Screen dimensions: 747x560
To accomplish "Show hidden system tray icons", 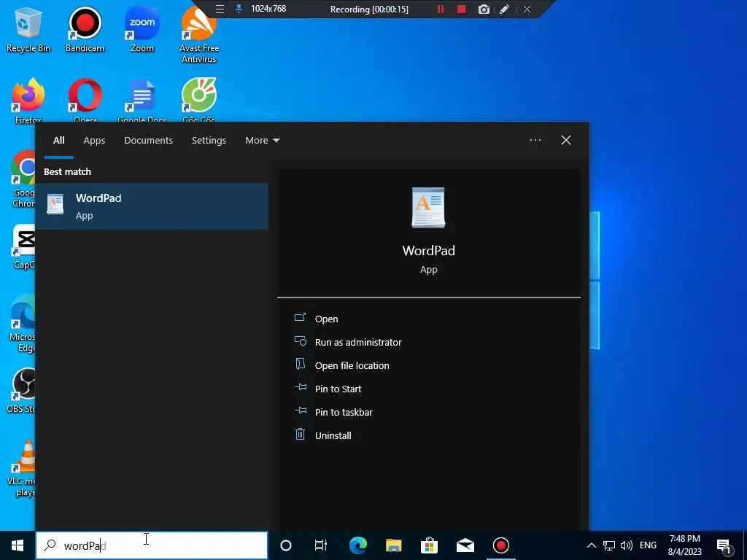I will point(591,545).
